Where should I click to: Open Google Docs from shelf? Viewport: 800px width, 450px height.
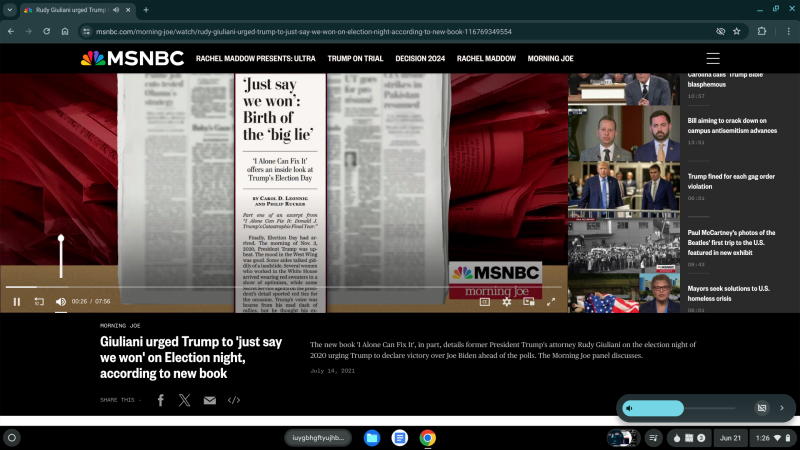point(399,438)
